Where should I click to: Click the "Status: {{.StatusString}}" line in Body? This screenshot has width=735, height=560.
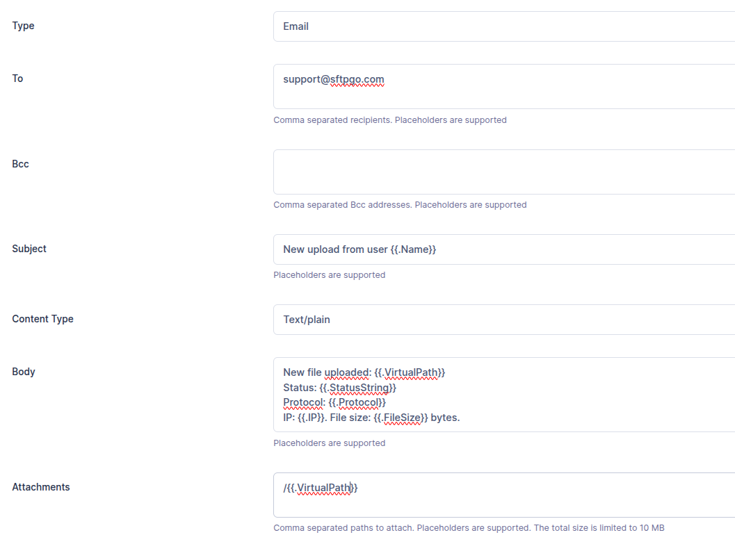pos(339,388)
